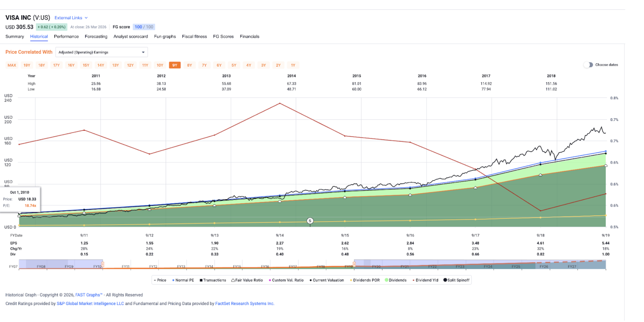Open the Analyst scorecard tab
The image size is (644, 322).
click(x=131, y=37)
